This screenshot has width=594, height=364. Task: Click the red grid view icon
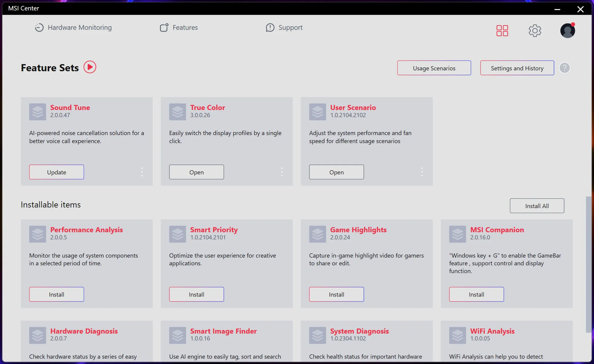pos(502,30)
